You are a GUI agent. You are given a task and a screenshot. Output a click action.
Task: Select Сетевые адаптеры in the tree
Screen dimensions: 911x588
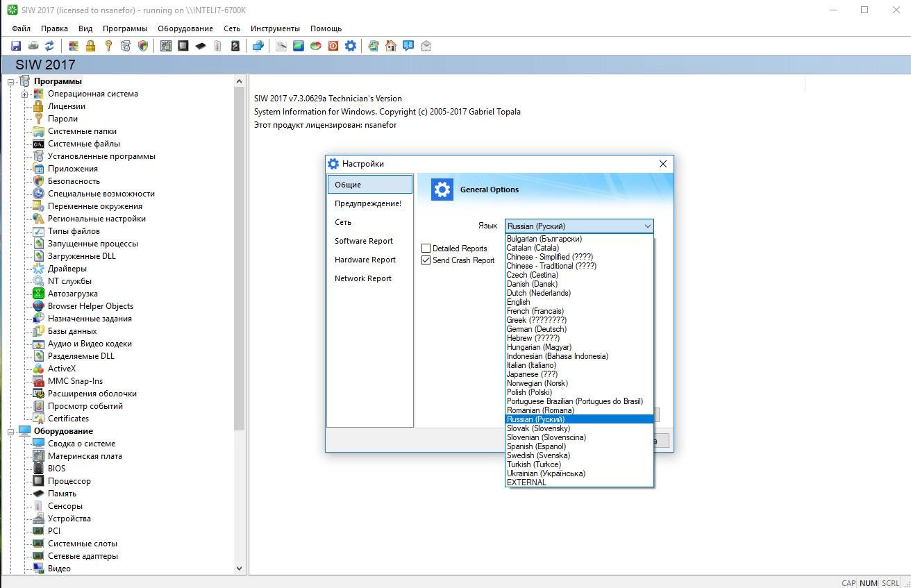click(83, 556)
